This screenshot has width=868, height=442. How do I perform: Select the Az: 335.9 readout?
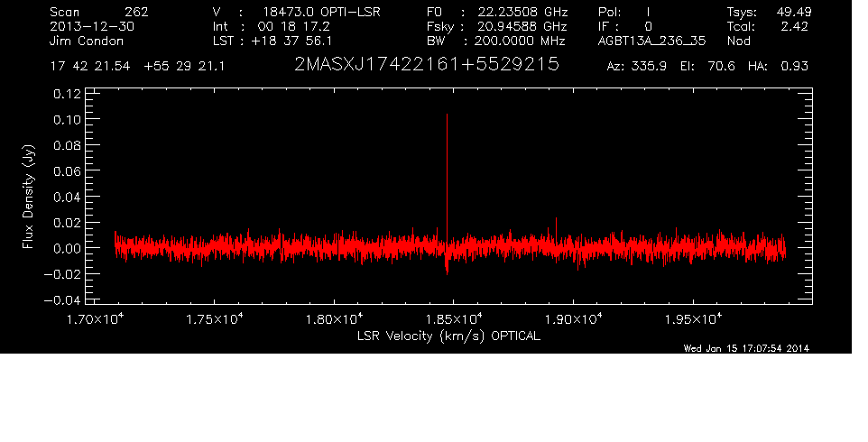click(637, 67)
